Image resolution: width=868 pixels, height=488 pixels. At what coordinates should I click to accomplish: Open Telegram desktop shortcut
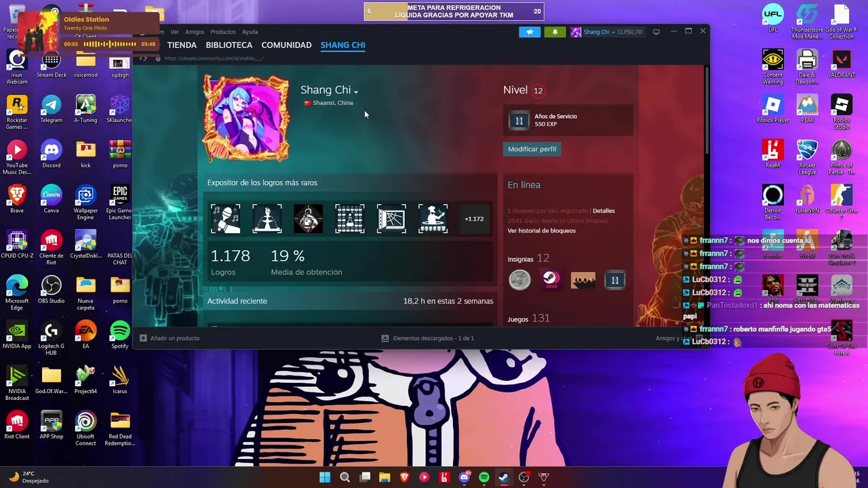[x=51, y=109]
